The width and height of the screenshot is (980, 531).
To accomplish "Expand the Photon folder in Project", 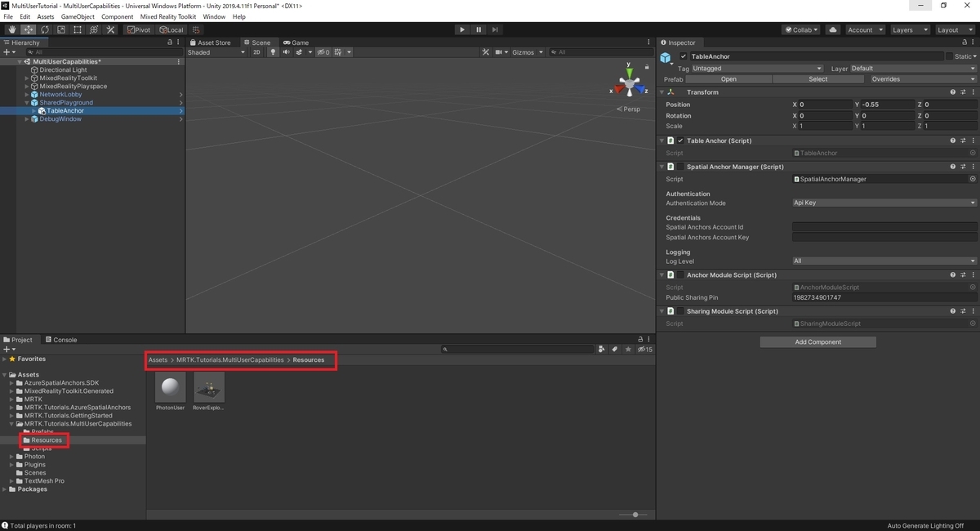I will coord(11,457).
